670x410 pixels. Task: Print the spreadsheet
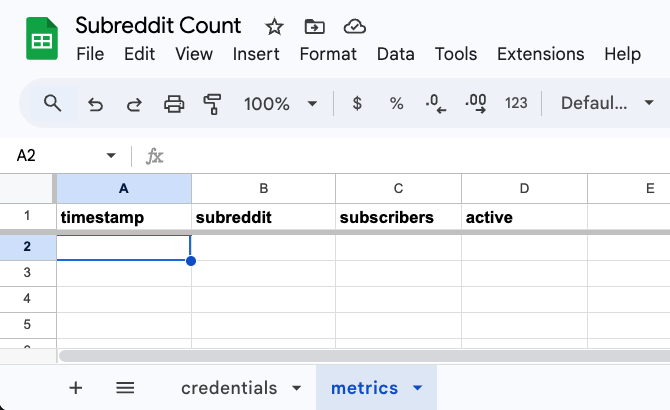tap(174, 103)
